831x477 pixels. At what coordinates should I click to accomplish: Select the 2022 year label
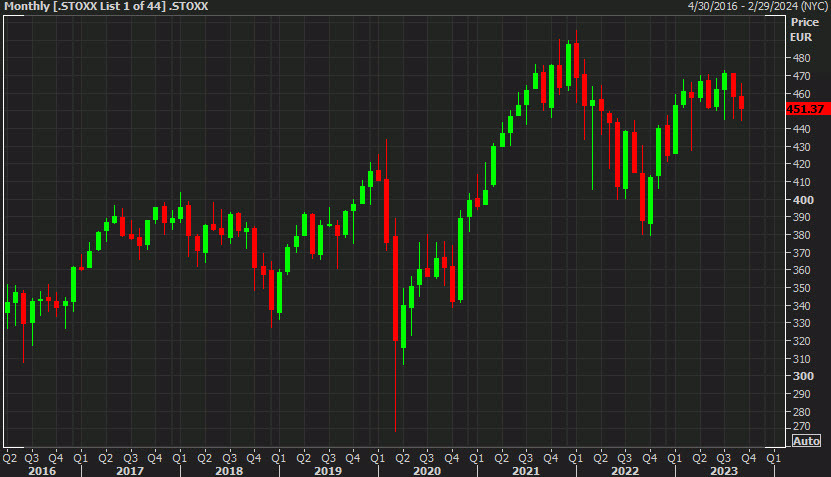[x=625, y=471]
